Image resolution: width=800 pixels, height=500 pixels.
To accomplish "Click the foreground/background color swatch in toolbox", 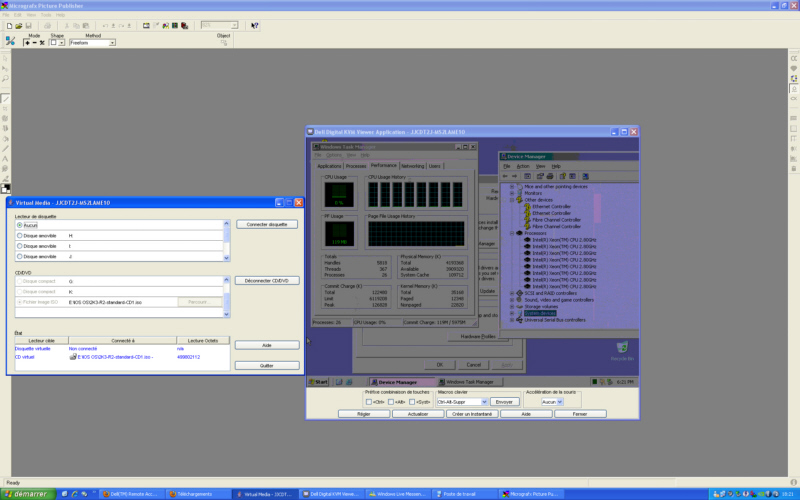I will (x=6, y=188).
